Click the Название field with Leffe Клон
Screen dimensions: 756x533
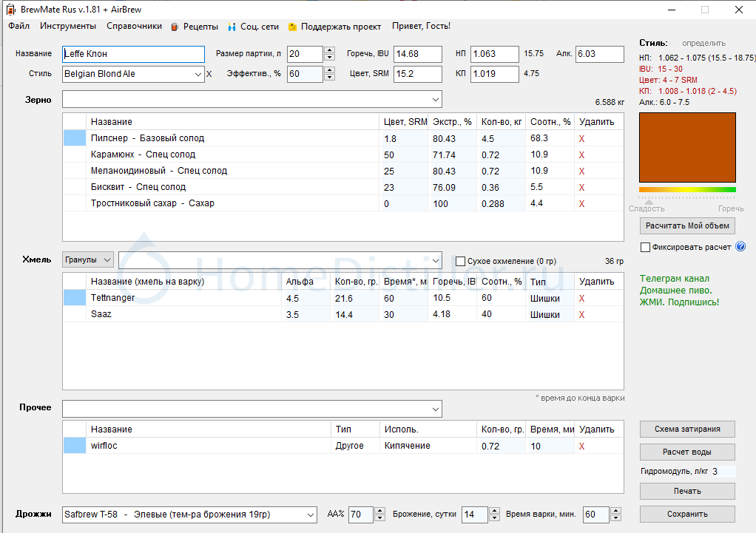coord(134,54)
